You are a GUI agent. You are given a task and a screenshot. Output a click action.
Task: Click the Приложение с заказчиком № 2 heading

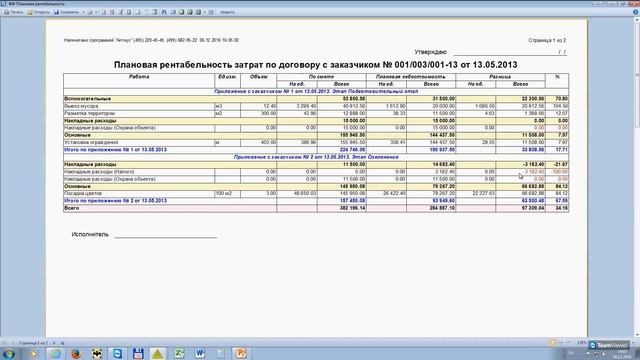[x=316, y=157]
